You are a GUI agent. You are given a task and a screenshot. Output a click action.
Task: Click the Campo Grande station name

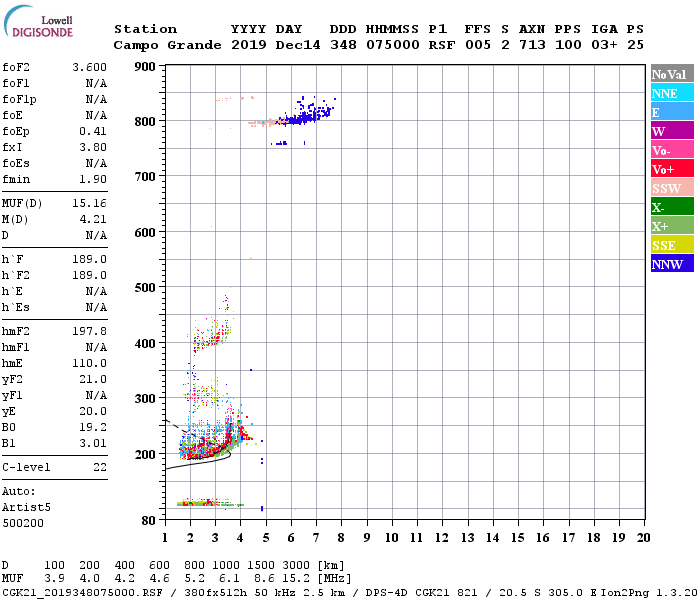167,45
